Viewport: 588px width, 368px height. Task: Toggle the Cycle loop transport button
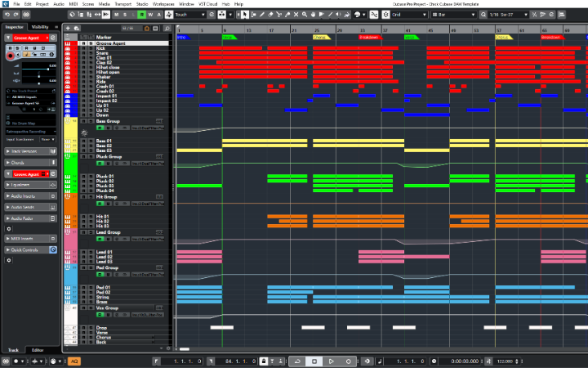point(297,361)
